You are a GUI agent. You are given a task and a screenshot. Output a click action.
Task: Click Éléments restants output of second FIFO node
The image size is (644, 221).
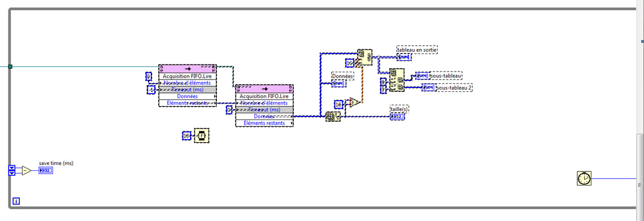pos(264,123)
